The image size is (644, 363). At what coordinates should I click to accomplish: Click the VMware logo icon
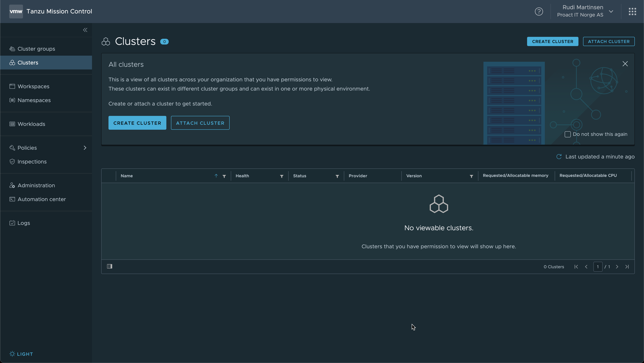16,11
